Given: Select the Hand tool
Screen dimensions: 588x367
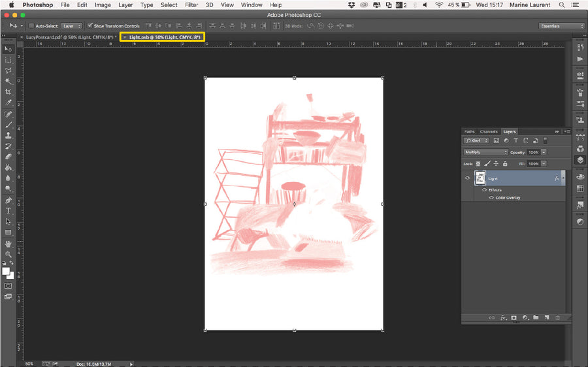Looking at the screenshot, I should click(8, 244).
